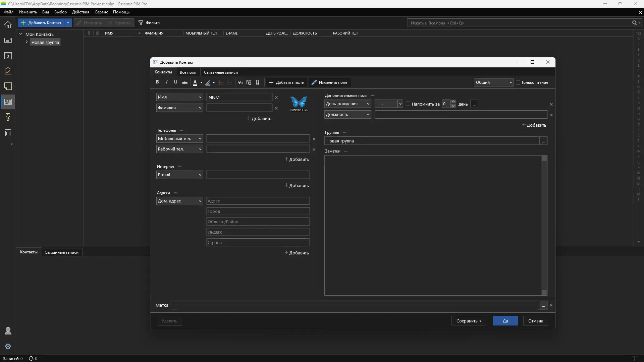Image resolution: width=644 pixels, height=362 pixels.
Task: Click the paperclip attach file icon
Action: (x=258, y=82)
